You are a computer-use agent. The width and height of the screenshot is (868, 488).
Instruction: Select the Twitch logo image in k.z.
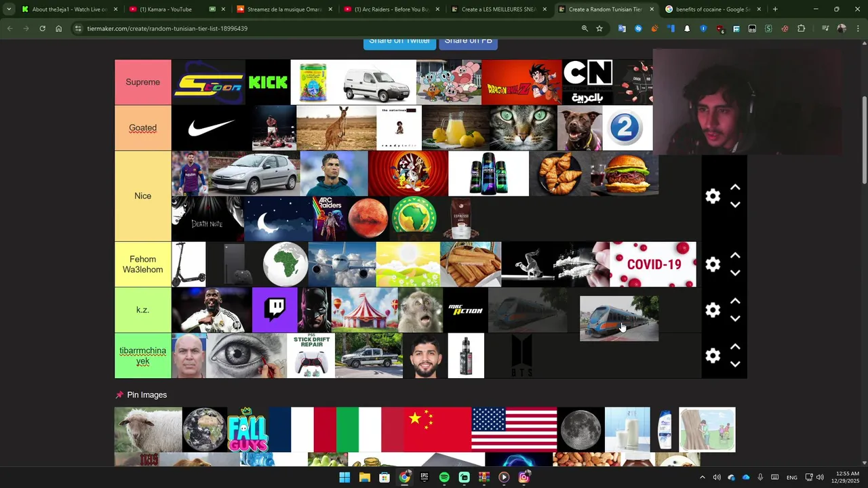coord(275,310)
